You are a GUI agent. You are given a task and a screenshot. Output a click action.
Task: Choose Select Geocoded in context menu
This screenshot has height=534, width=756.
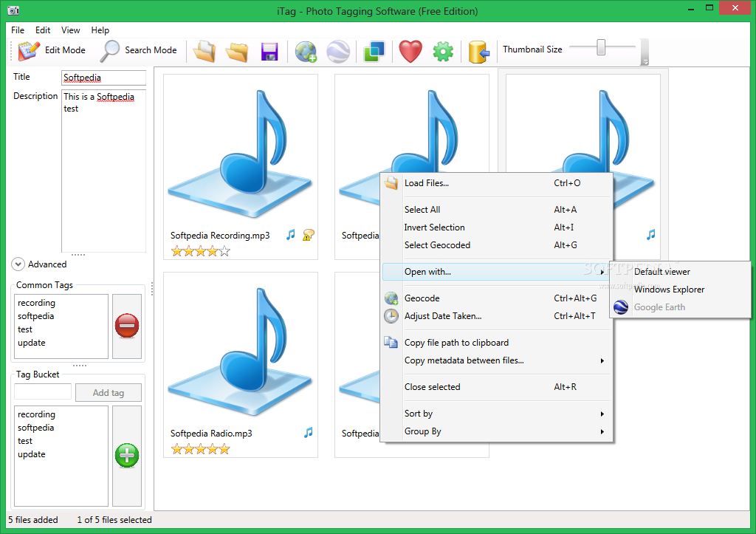coord(497,245)
